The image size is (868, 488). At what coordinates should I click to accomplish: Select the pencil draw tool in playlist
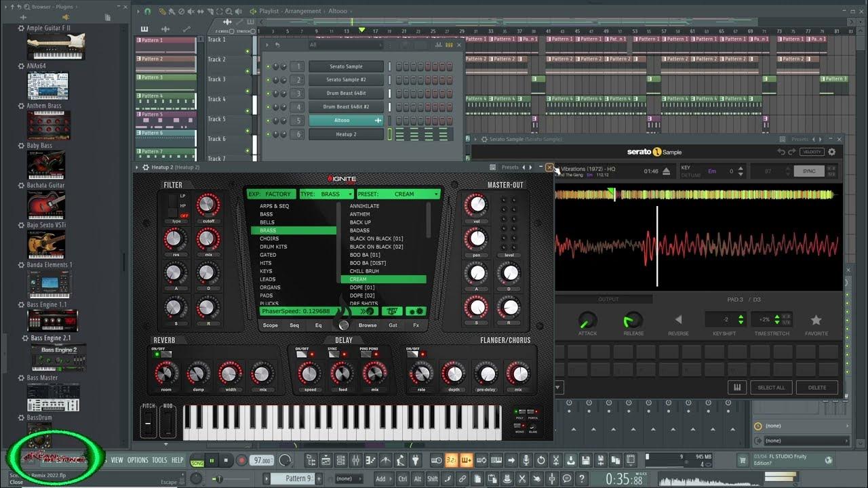(162, 12)
